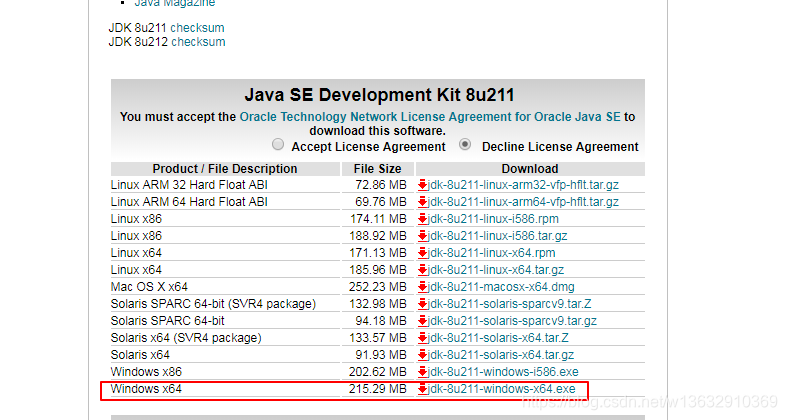The image size is (787, 420).
Task: Click the Product / File Description column header
Action: pos(225,169)
